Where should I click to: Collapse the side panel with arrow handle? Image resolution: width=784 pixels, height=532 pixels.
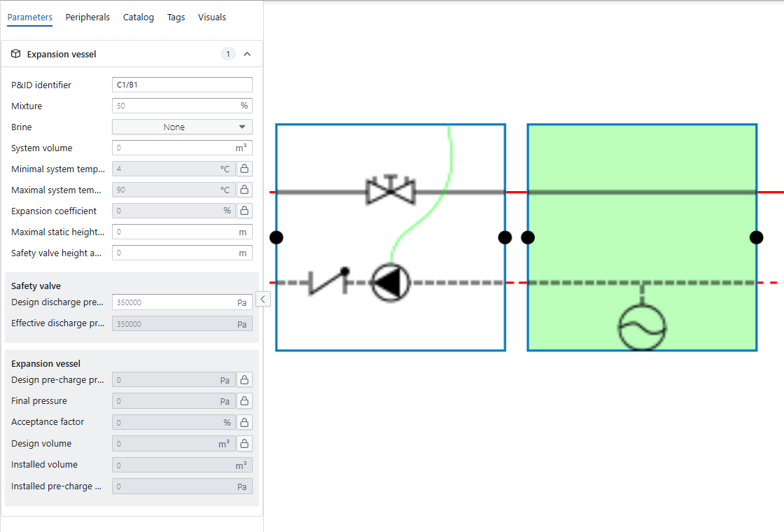pyautogui.click(x=262, y=299)
